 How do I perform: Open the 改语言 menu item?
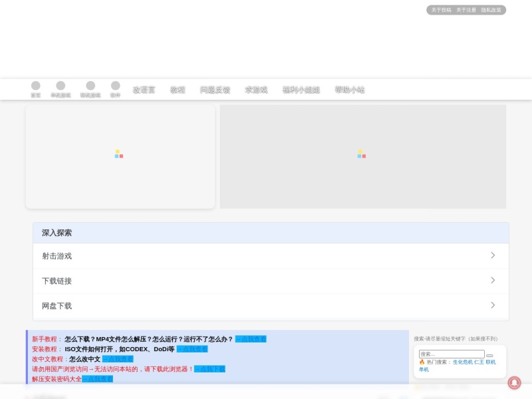(x=144, y=90)
